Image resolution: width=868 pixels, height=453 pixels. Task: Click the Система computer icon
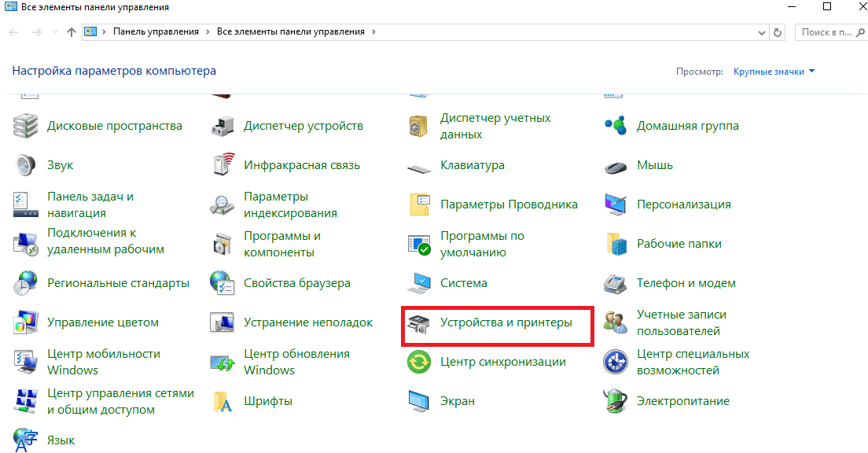point(418,283)
